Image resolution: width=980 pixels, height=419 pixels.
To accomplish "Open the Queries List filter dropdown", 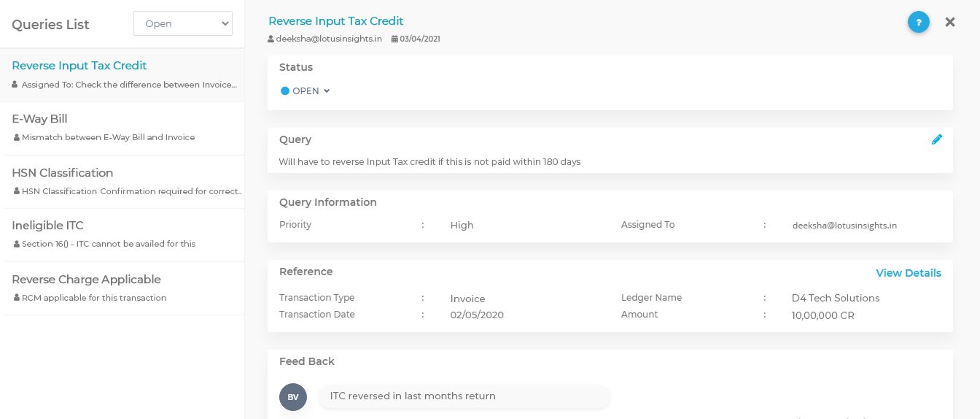I will (183, 23).
